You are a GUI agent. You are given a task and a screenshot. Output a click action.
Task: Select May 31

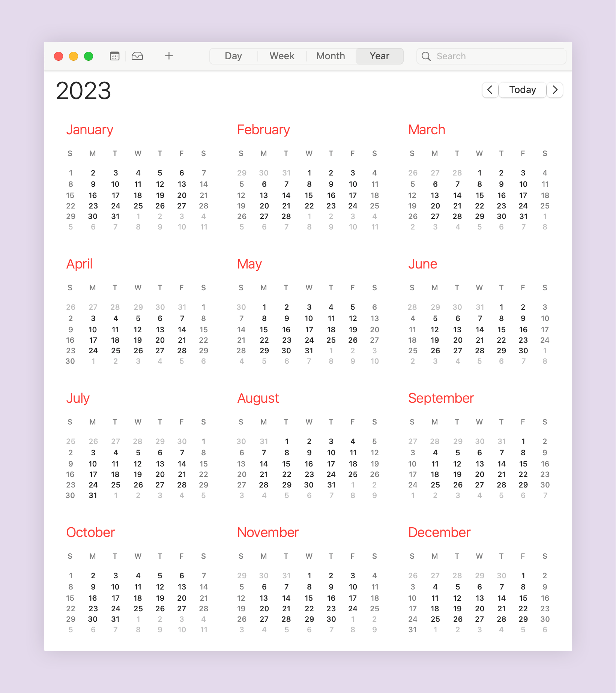point(309,351)
